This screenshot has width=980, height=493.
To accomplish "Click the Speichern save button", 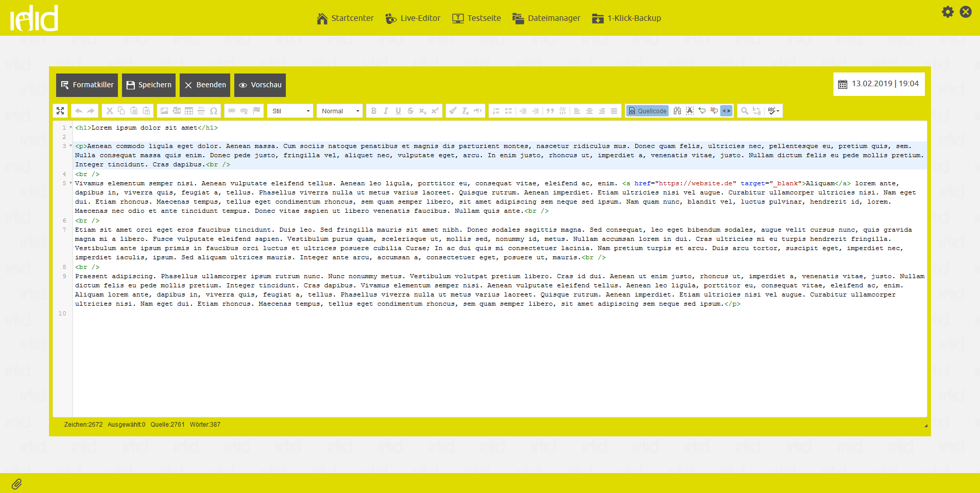I will 149,85.
